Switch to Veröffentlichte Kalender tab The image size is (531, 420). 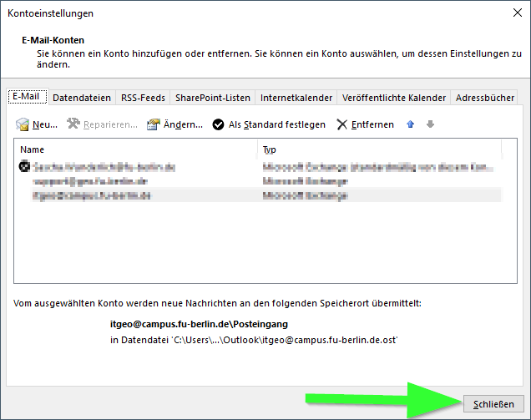pos(394,98)
